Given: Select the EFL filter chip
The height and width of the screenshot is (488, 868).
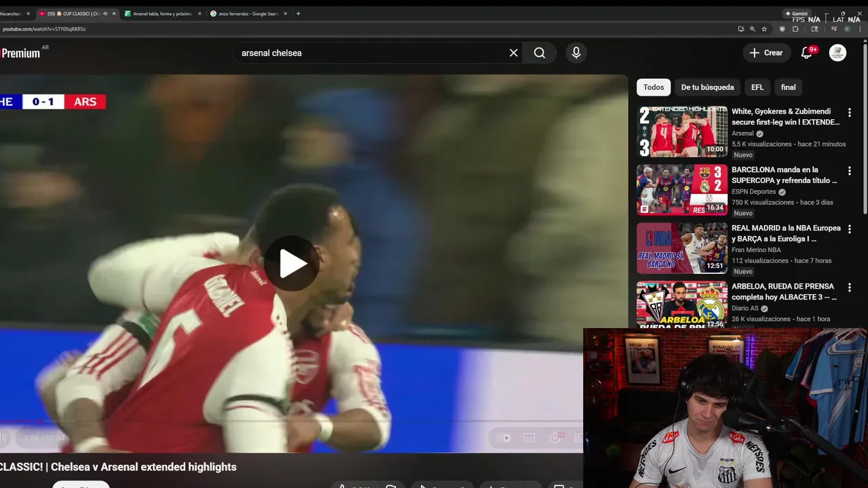Looking at the screenshot, I should click(757, 87).
